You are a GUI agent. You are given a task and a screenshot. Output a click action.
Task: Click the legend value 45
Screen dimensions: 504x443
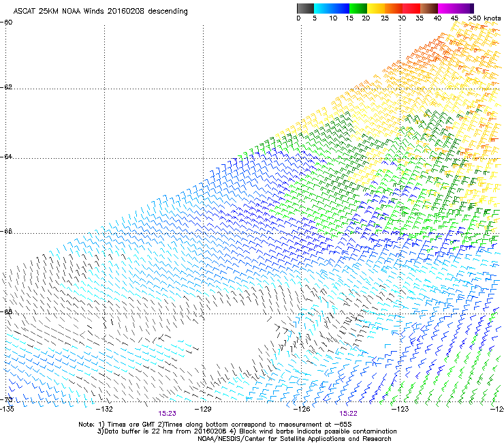click(454, 18)
